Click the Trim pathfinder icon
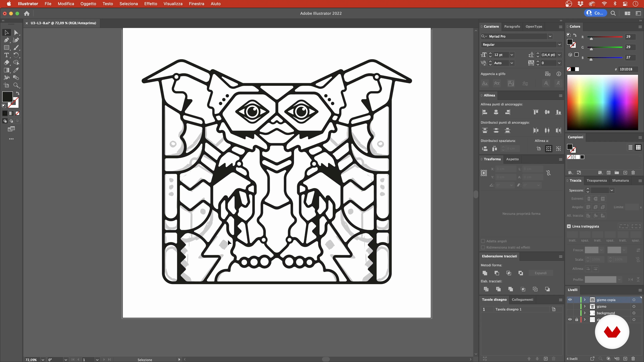Image resolution: width=644 pixels, height=362 pixels. [x=498, y=289]
